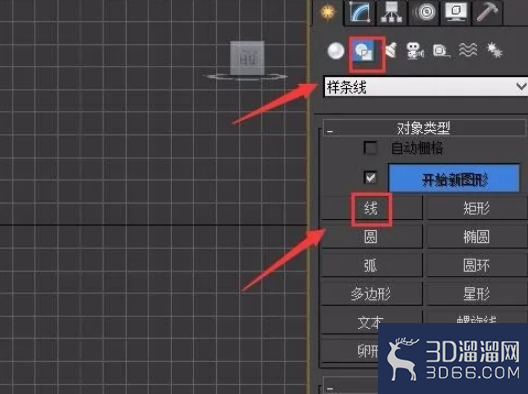This screenshot has width=528, height=394.
Task: Choose the 多边形 polygon button
Action: pos(371,294)
